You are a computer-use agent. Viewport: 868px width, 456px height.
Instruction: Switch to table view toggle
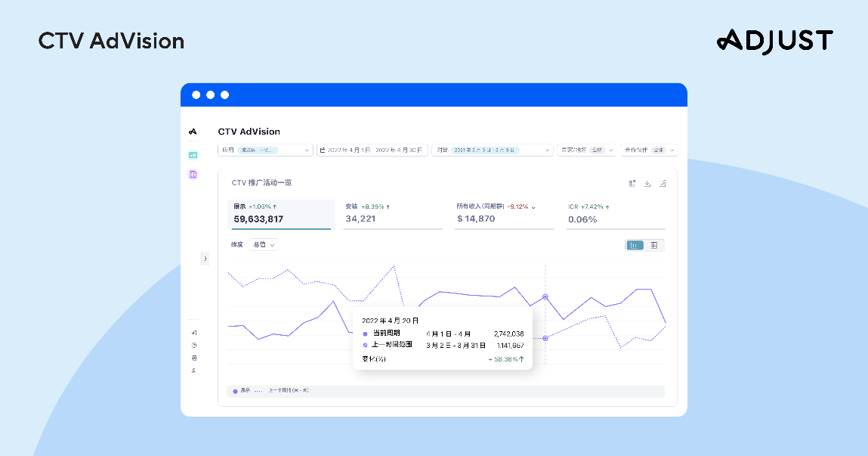[x=653, y=246]
